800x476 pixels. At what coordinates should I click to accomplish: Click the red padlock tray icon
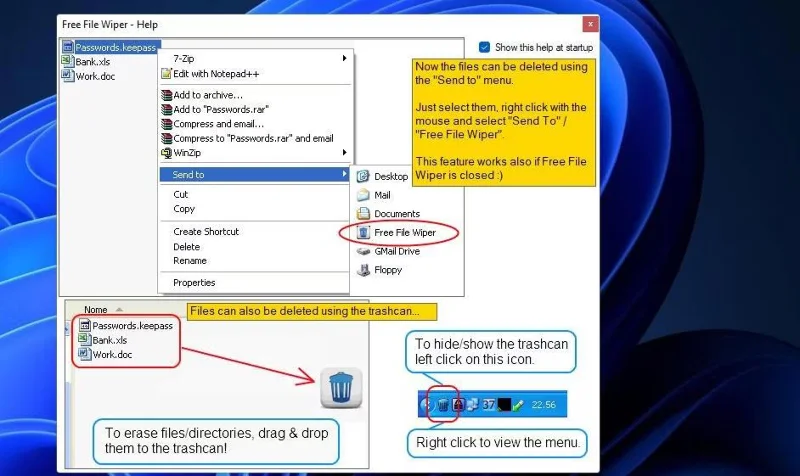coord(458,405)
